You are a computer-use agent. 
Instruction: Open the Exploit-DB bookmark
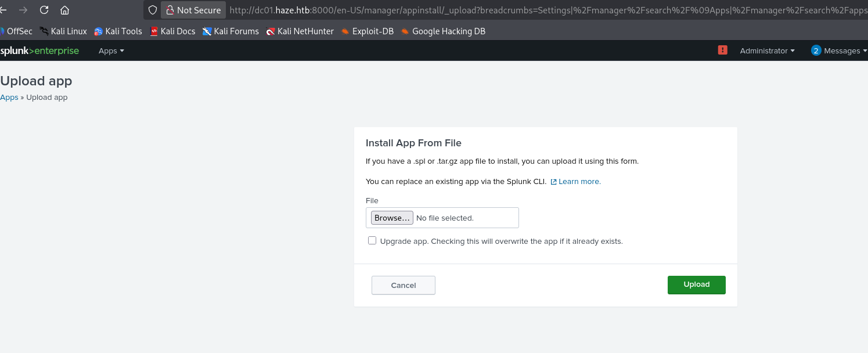[367, 31]
